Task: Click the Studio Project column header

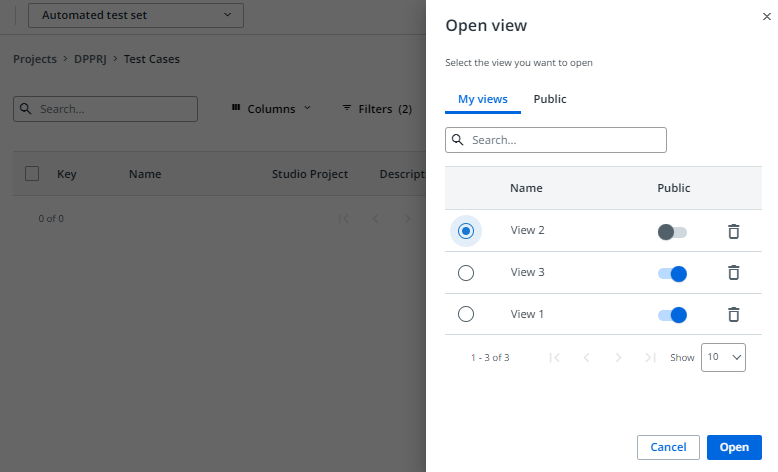Action: [x=310, y=174]
